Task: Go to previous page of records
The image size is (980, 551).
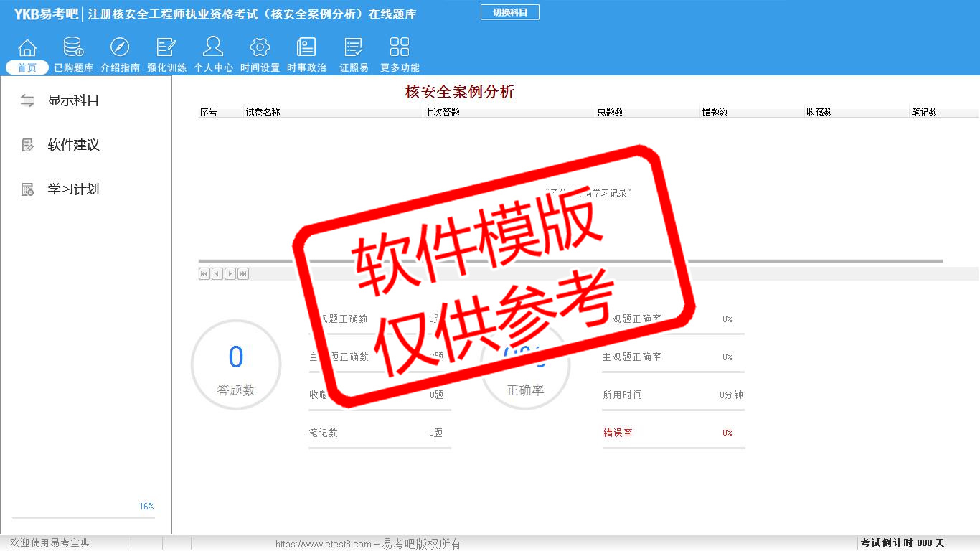Action: coord(217,273)
